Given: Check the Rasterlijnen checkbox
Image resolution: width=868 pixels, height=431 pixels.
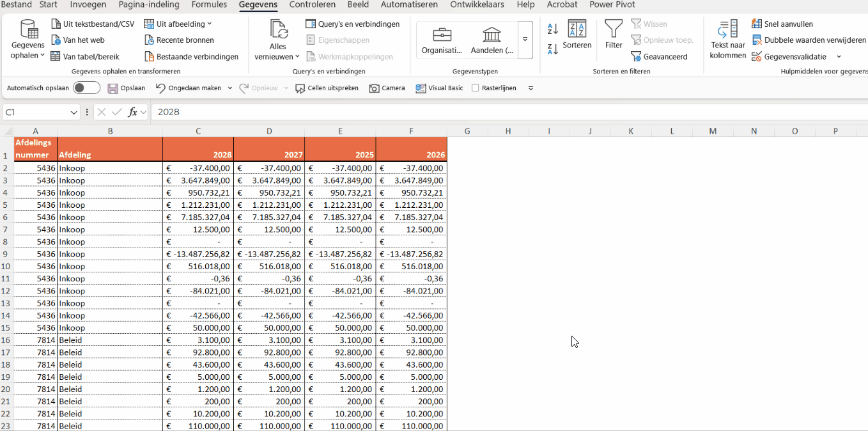Looking at the screenshot, I should 475,88.
